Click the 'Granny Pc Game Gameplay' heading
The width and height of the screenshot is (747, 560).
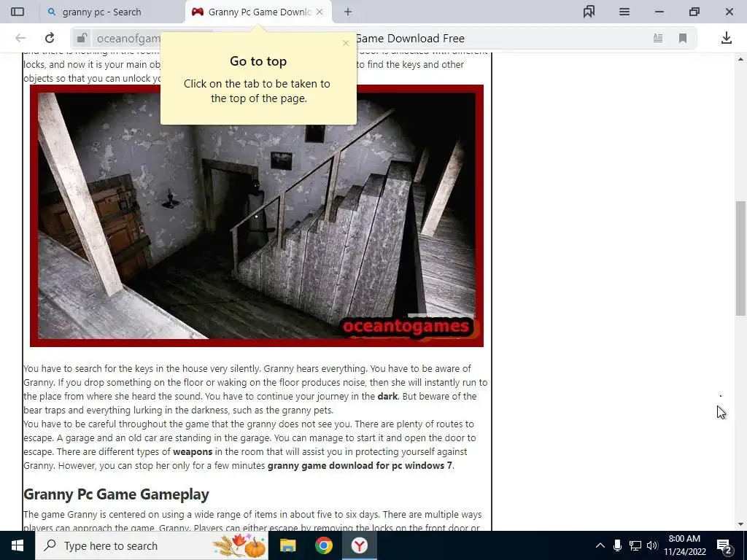click(116, 494)
